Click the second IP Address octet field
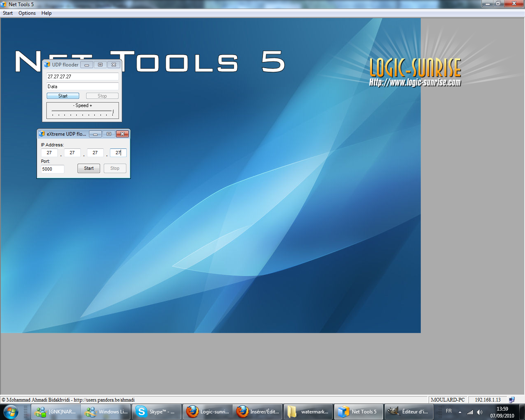The image size is (525, 420). tap(72, 153)
